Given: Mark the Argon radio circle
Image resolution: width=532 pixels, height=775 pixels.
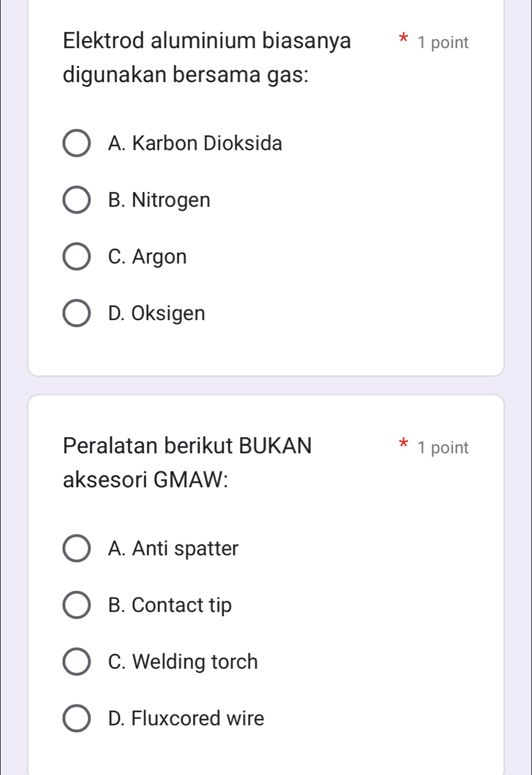Looking at the screenshot, I should pyautogui.click(x=76, y=257).
